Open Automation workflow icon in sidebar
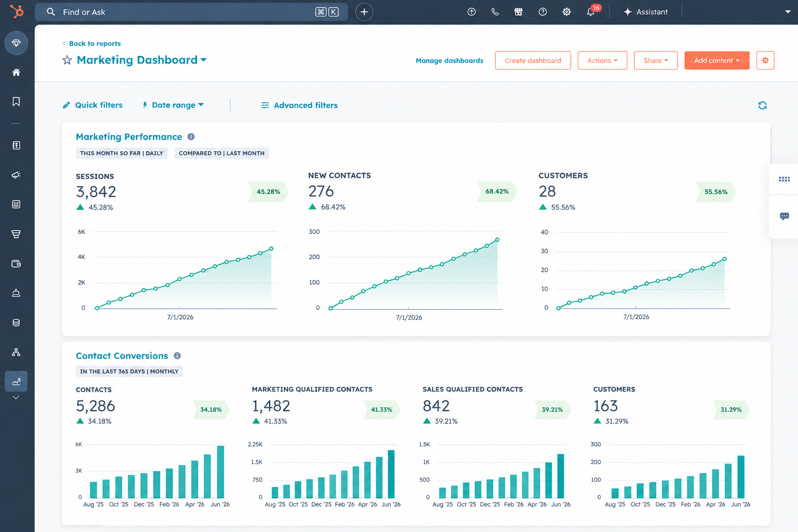798x532 pixels. 16,352
